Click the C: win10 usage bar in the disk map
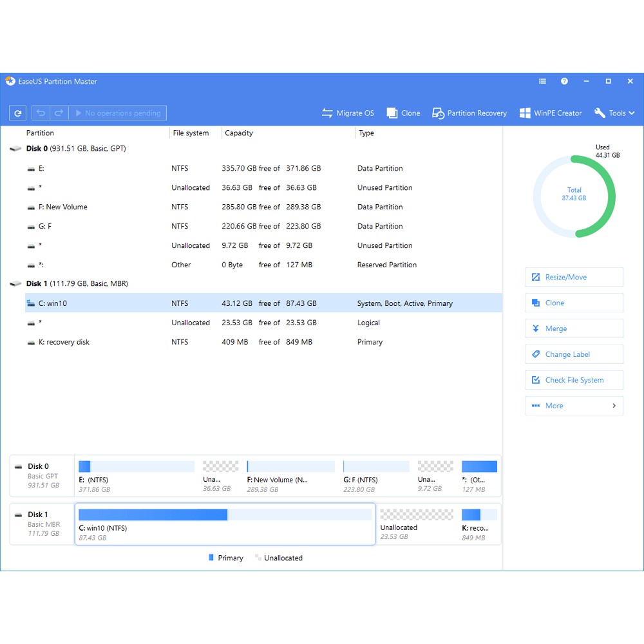Image resolution: width=644 pixels, height=644 pixels. 225,515
